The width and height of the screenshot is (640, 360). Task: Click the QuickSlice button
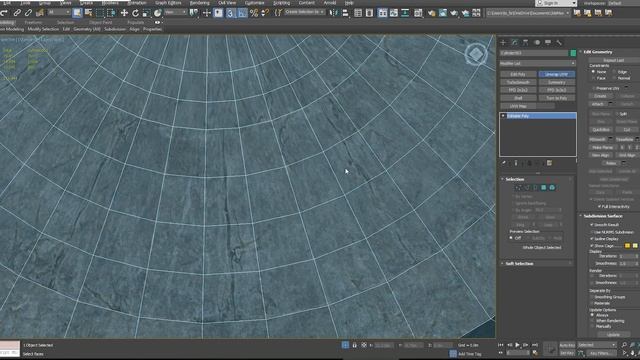pyautogui.click(x=601, y=130)
